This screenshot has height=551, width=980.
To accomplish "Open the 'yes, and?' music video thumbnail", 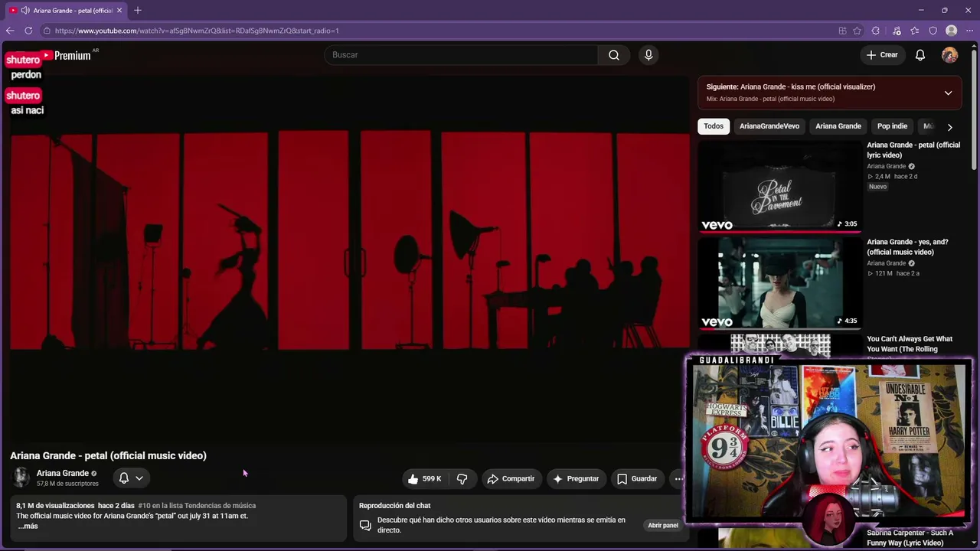I will tap(780, 283).
